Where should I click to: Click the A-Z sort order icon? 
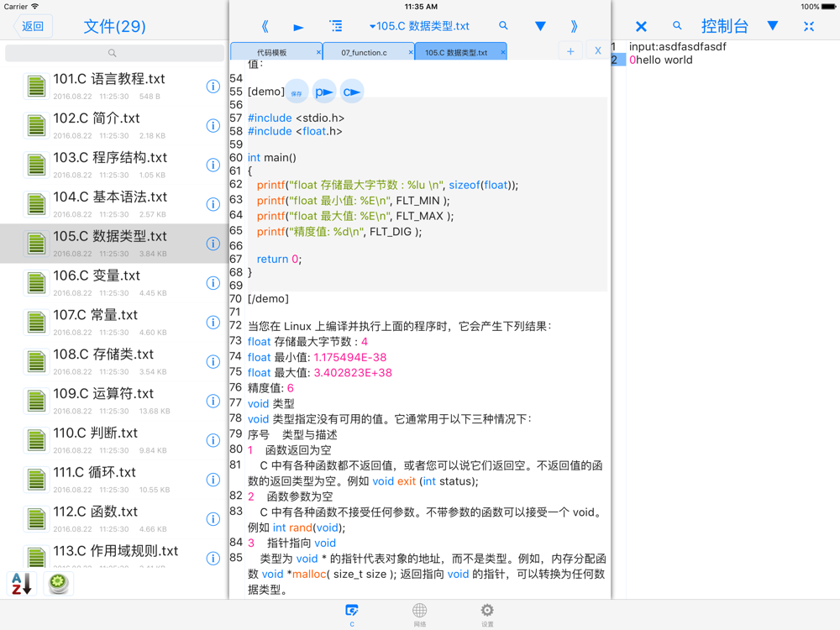[22, 584]
